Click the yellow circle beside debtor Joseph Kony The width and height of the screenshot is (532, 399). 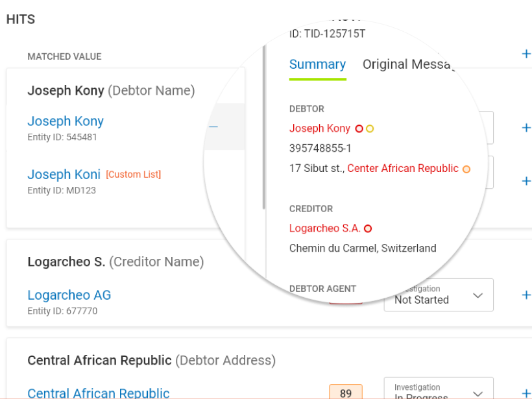370,128
